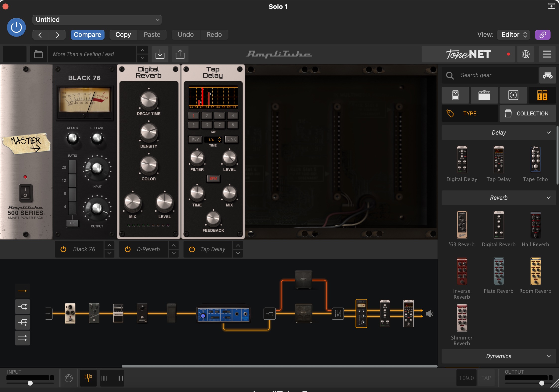Toggle D-Reverb rack power
Screen dimensions: 560x392
128,249
